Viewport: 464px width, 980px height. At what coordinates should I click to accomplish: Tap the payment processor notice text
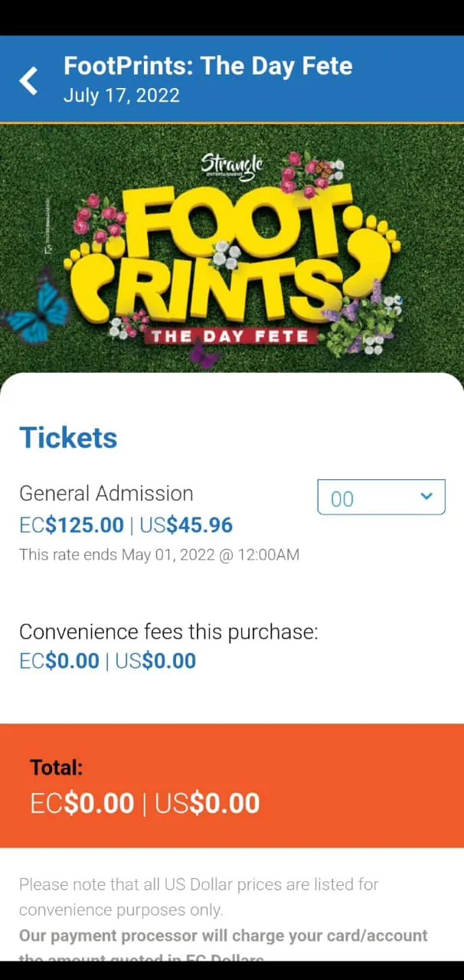click(x=222, y=936)
